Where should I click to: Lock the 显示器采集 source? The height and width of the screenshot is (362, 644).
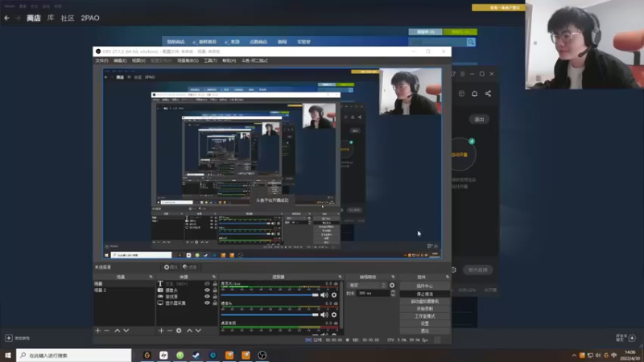(x=215, y=303)
